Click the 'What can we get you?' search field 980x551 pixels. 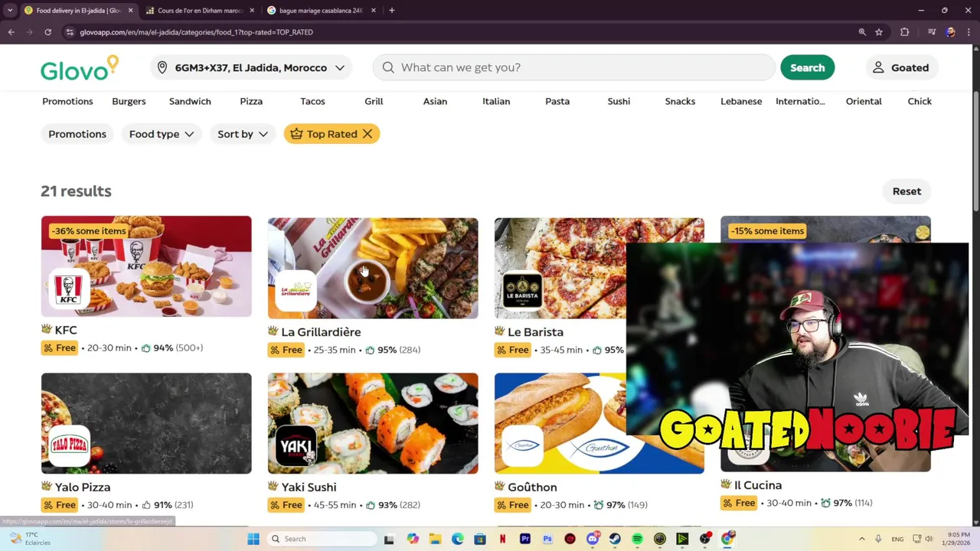pyautogui.click(x=574, y=67)
